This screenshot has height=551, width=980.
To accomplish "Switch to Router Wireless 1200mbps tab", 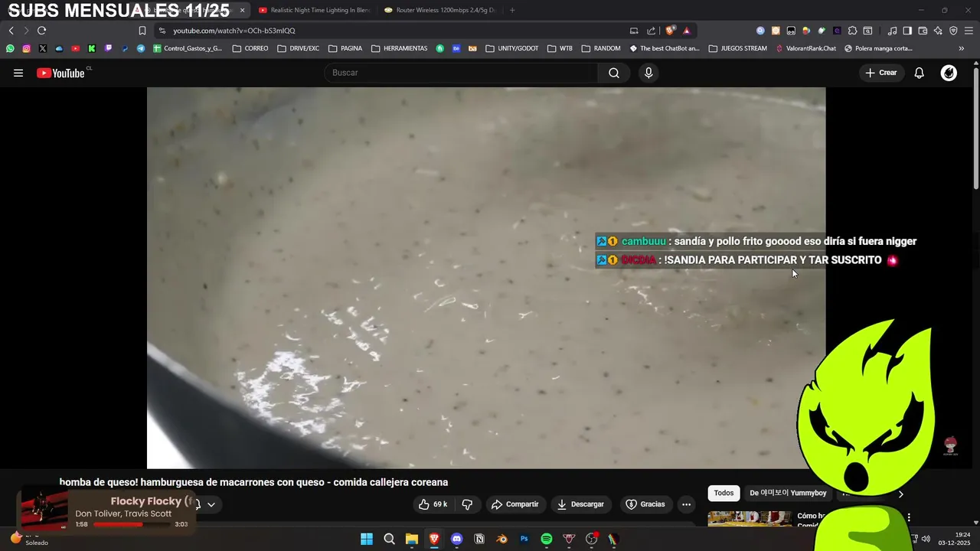I will (440, 10).
